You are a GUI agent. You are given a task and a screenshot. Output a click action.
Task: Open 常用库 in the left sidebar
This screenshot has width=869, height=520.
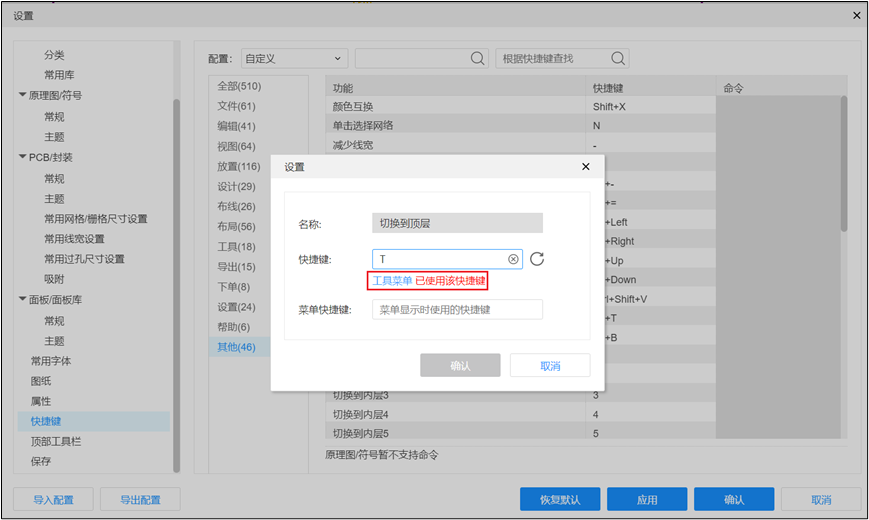tap(59, 75)
